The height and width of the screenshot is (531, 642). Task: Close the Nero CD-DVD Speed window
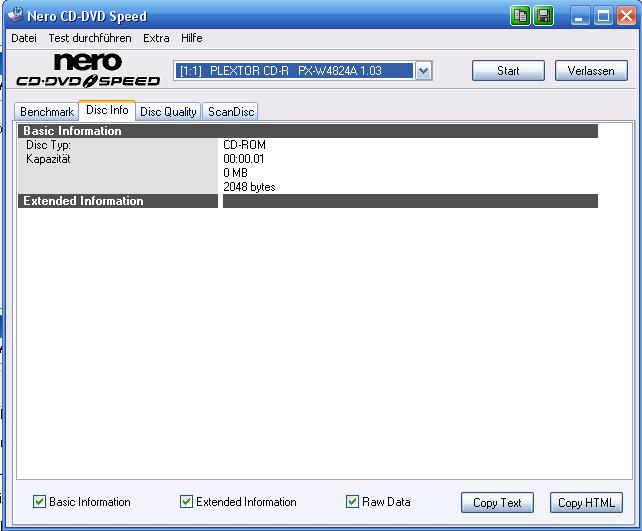click(626, 16)
